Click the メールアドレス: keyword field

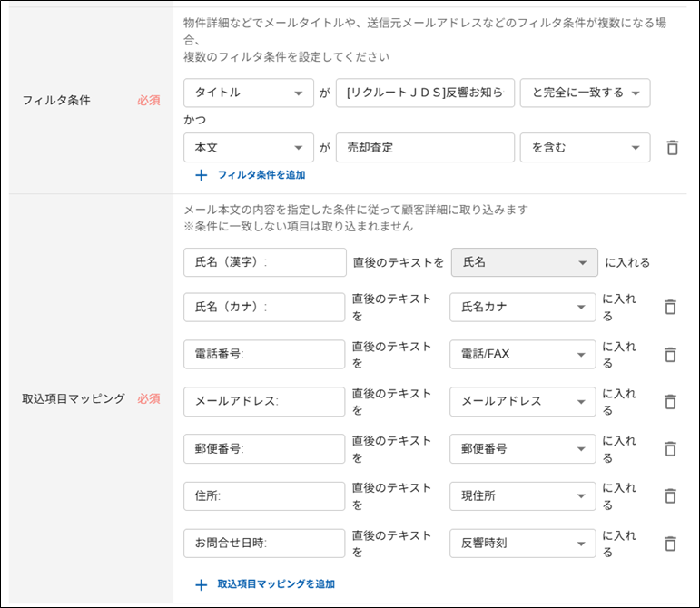coord(264,401)
